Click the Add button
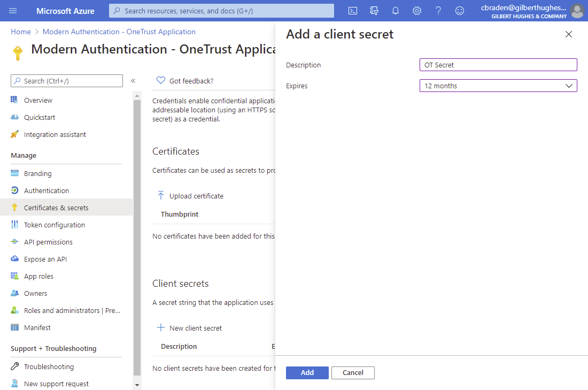Viewport: 588px width, 390px height. point(307,373)
